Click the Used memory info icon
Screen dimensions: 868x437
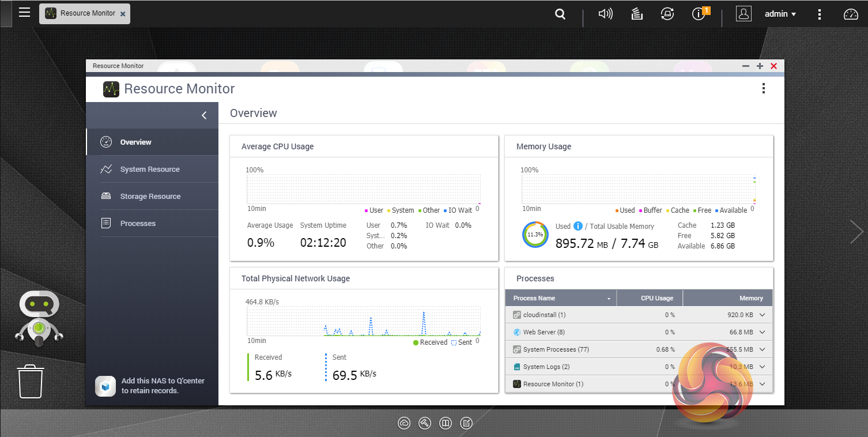pyautogui.click(x=578, y=226)
